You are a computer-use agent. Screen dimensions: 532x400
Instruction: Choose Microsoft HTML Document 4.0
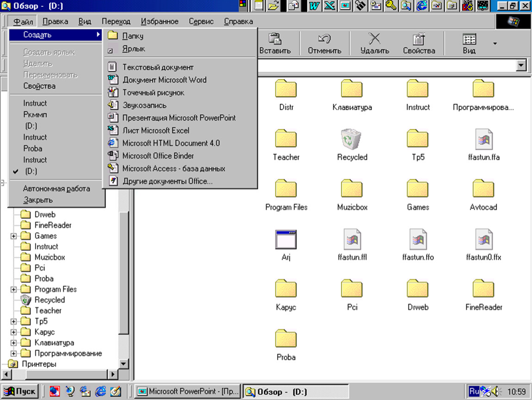181,144
